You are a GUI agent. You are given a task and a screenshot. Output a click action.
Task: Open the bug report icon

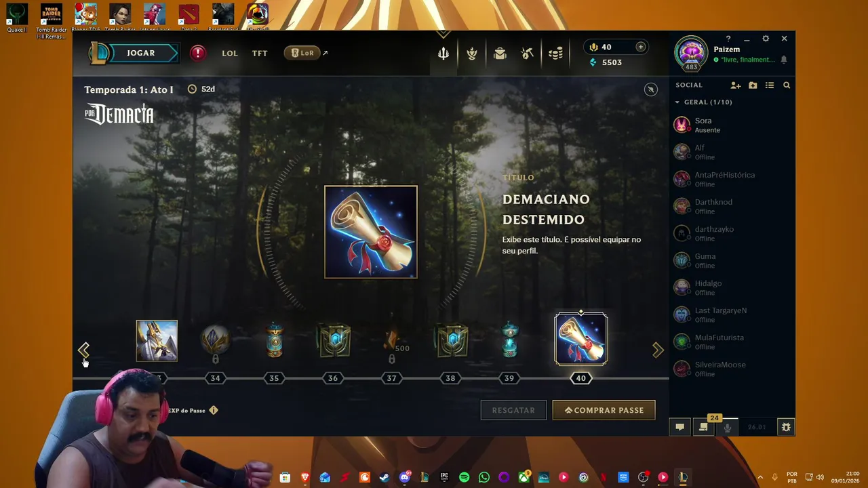(x=786, y=427)
